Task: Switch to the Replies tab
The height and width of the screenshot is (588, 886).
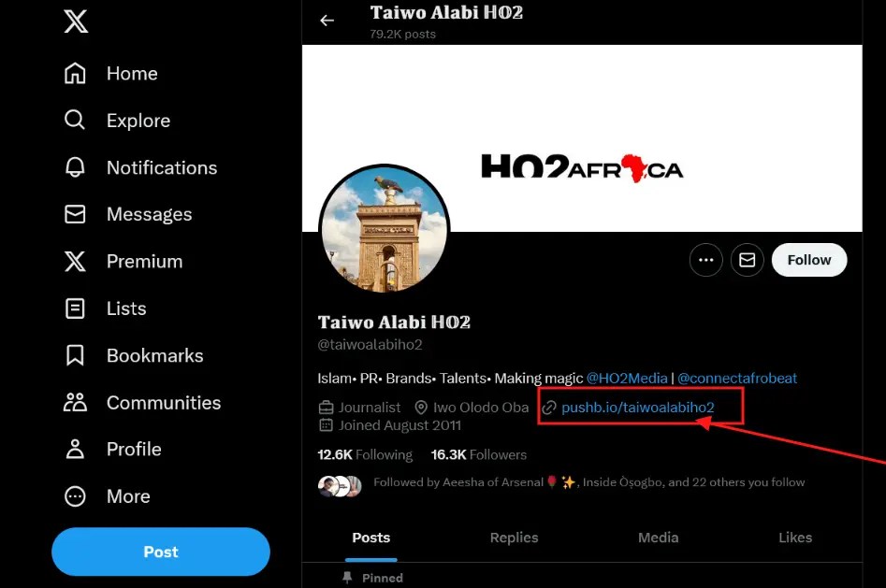Action: (515, 538)
